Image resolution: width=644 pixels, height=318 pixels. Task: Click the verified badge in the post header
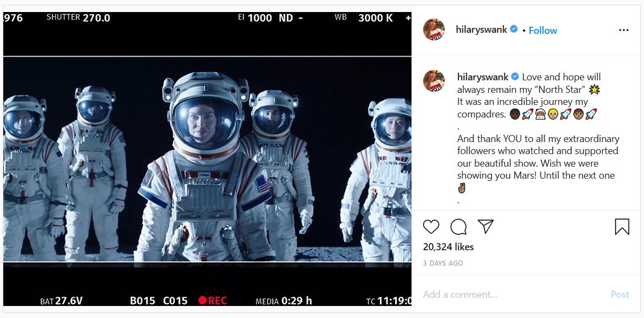pyautogui.click(x=514, y=29)
